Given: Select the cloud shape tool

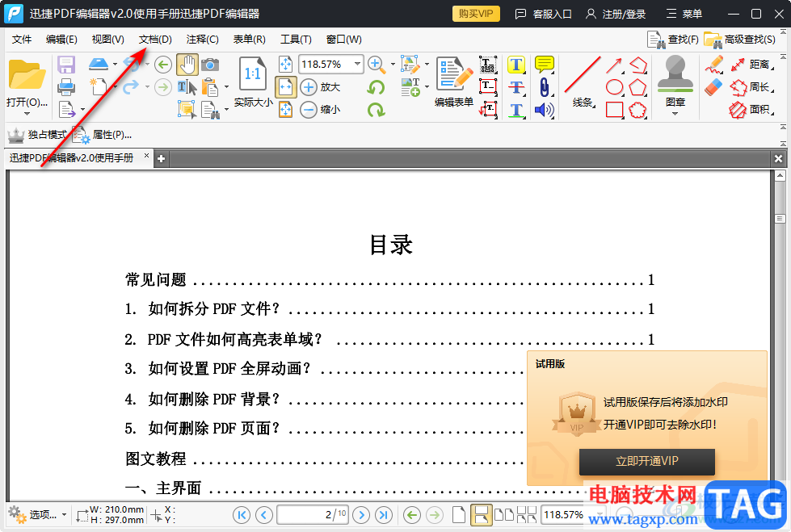Looking at the screenshot, I should coord(637,110).
